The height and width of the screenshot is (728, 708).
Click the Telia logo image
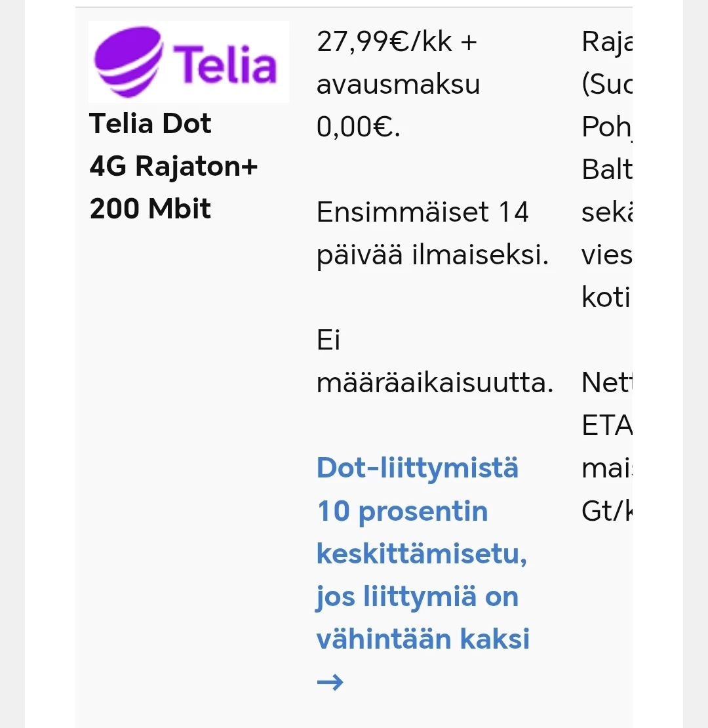click(x=188, y=62)
